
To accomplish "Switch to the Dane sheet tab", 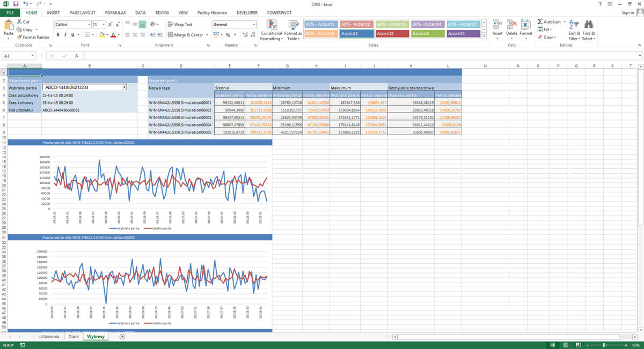I will point(74,337).
